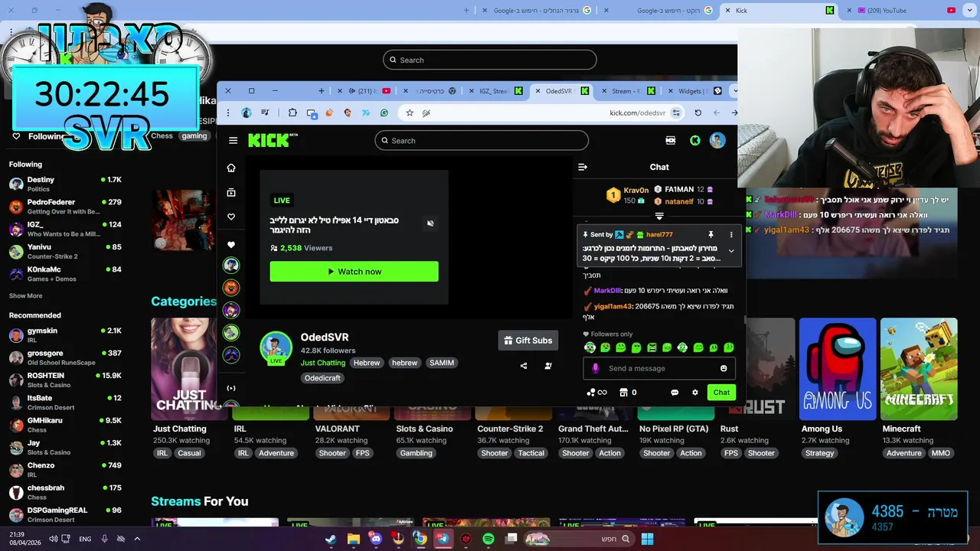980x551 pixels.
Task: Open the tab list chevron in front browser
Action: tap(735, 91)
